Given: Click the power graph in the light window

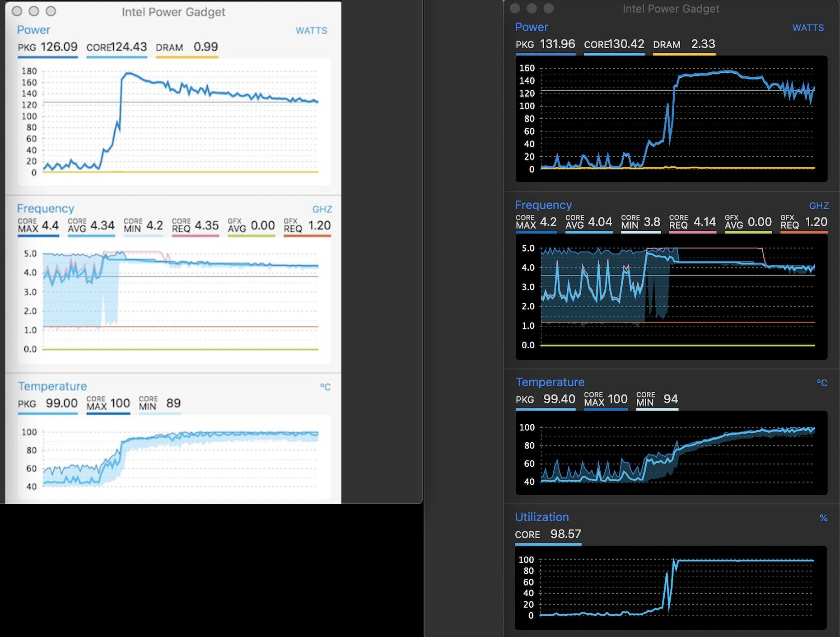Looking at the screenshot, I should click(174, 122).
